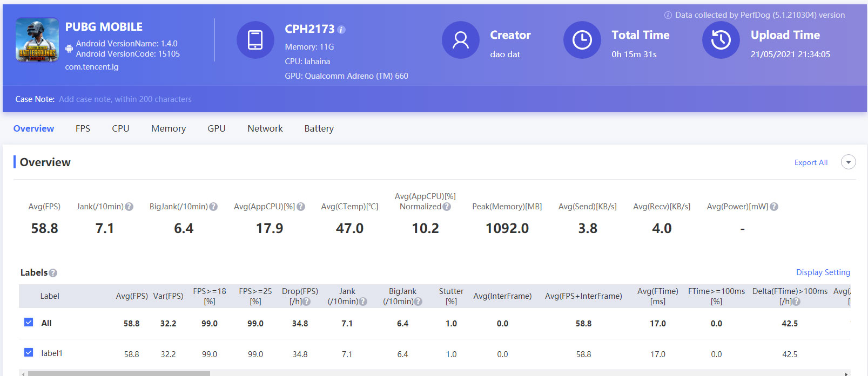Viewport: 868px width, 376px height.
Task: Switch to the Memory tab
Action: click(x=169, y=128)
